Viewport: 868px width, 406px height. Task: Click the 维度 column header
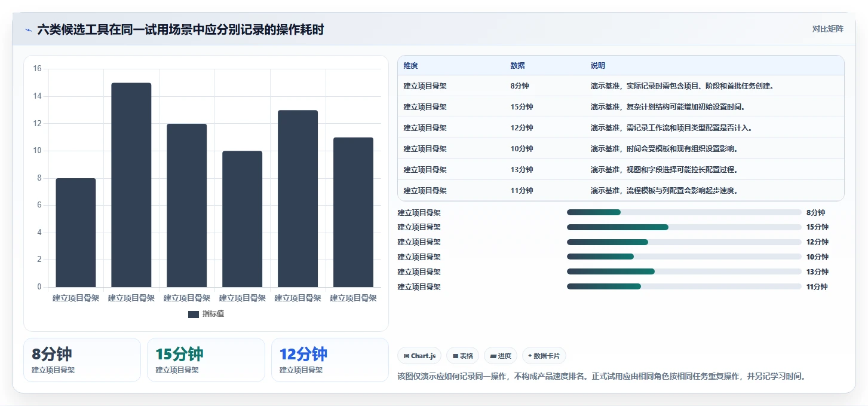pyautogui.click(x=410, y=65)
